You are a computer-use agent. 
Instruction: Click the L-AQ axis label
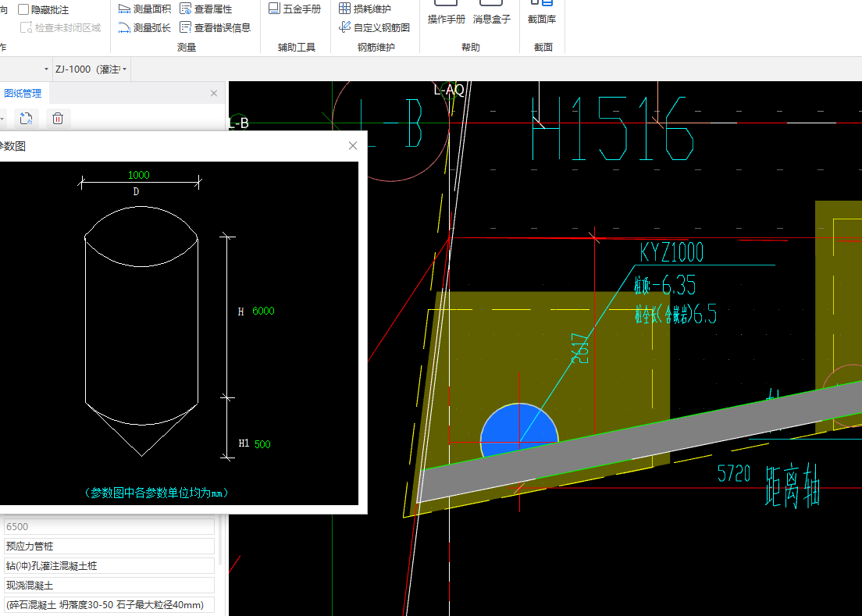pos(449,90)
